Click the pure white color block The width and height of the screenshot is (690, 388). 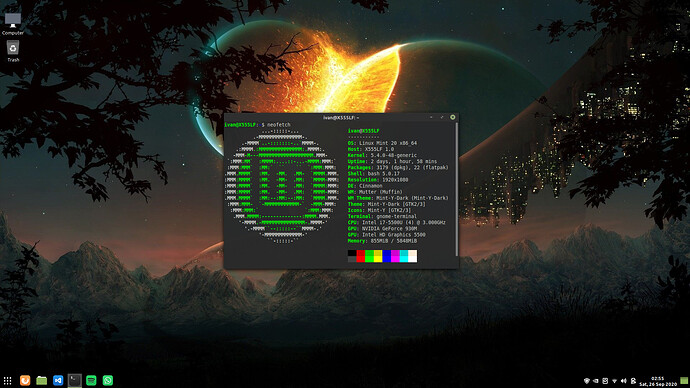pyautogui.click(x=413, y=259)
